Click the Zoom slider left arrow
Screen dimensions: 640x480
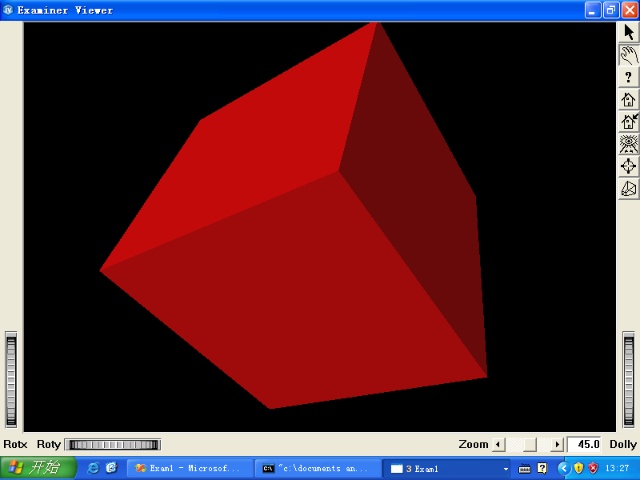[498, 444]
